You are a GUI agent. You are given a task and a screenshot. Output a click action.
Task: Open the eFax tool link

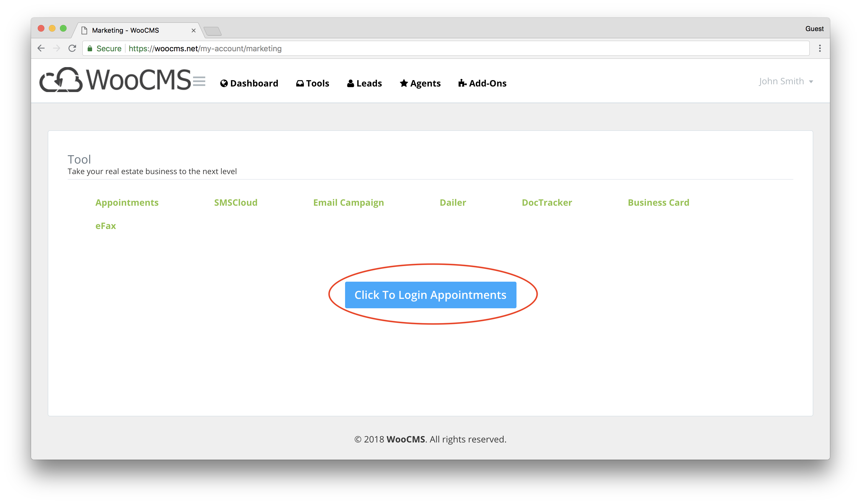[106, 226]
